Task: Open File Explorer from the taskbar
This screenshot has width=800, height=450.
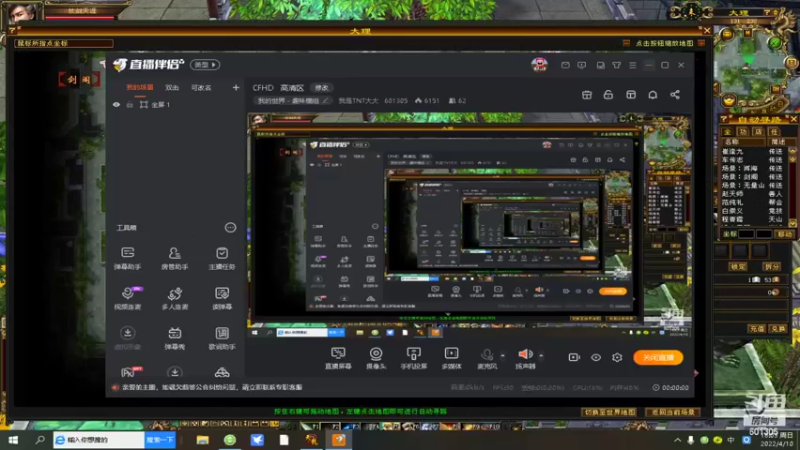Action: [203, 439]
